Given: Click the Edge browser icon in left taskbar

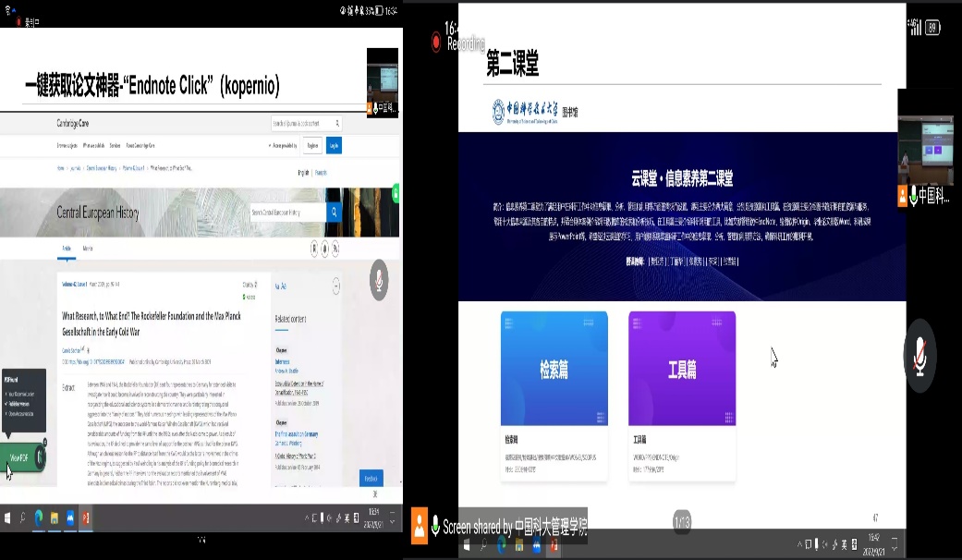Looking at the screenshot, I should click(x=39, y=517).
